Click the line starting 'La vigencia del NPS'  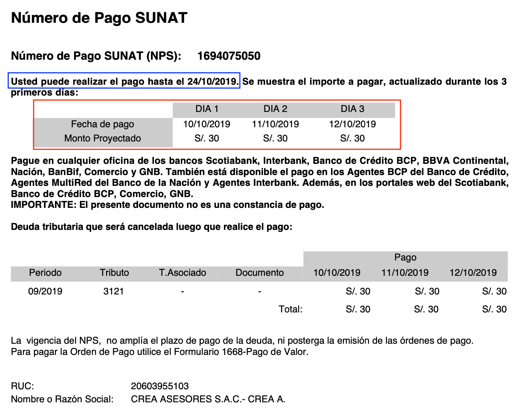pos(242,341)
